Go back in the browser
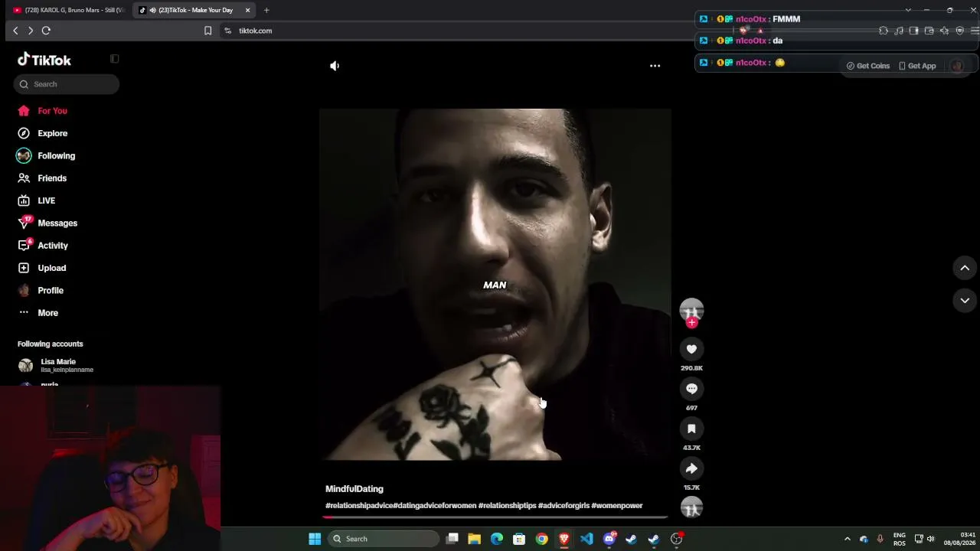This screenshot has width=980, height=551. pos(15,31)
